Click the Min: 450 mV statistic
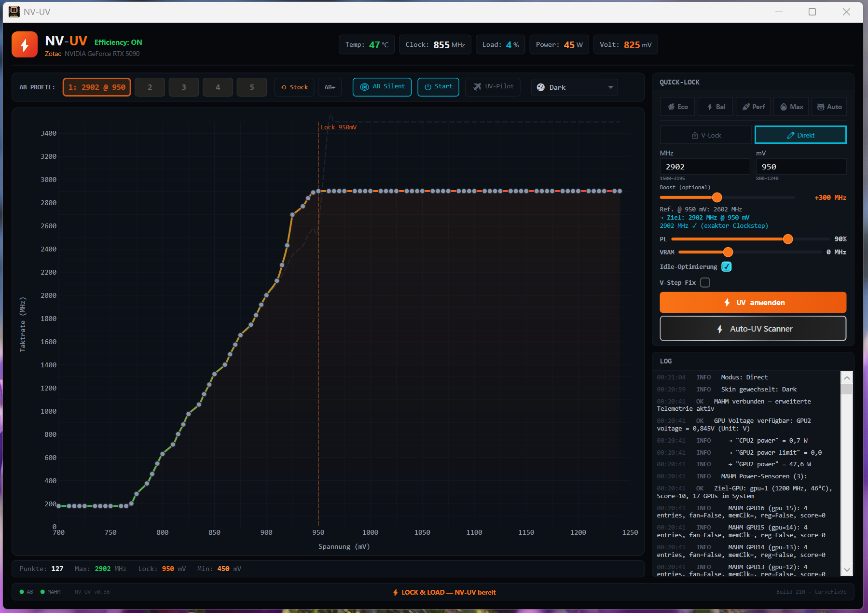This screenshot has height=613, width=868. 219,569
